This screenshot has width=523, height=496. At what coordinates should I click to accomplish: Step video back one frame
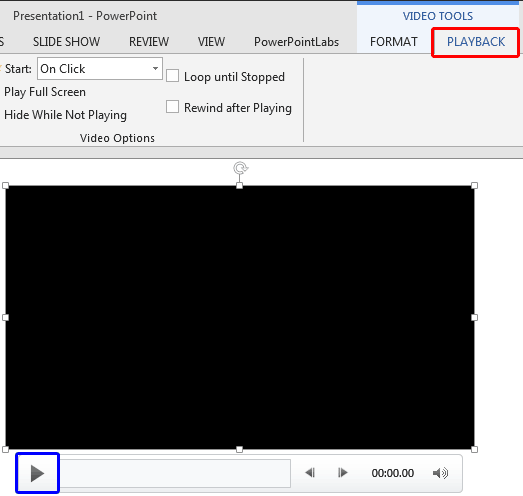tap(310, 473)
